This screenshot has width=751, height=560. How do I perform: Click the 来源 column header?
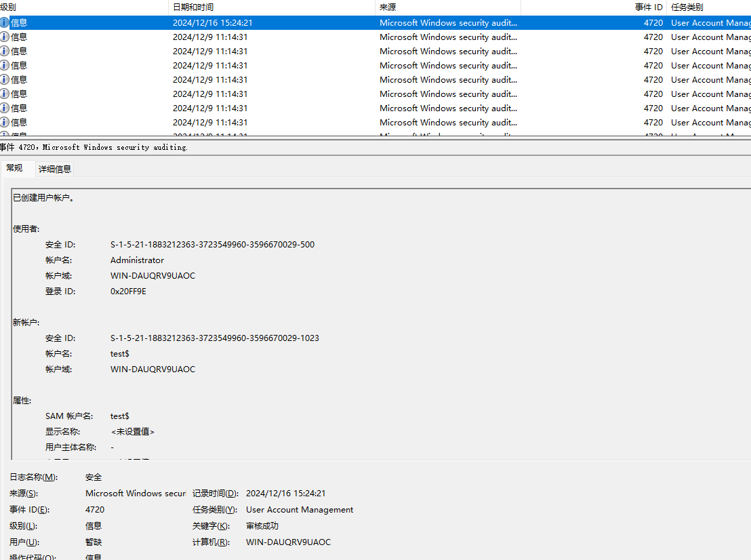[448, 7]
